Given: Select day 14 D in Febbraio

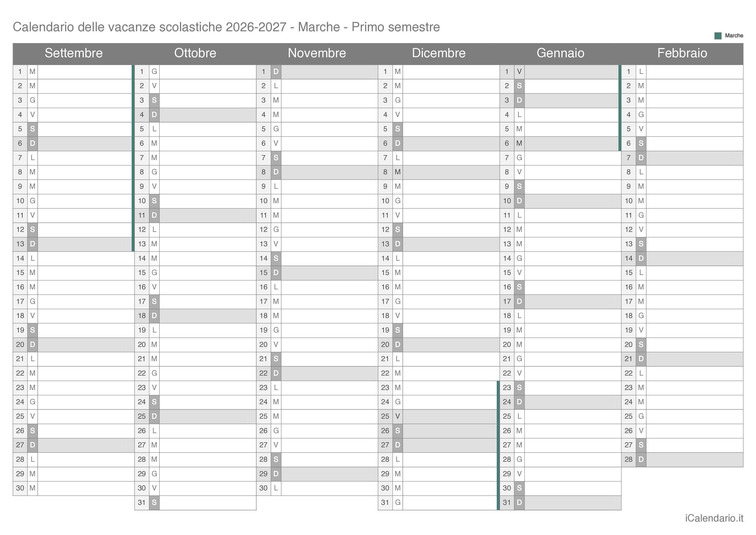Looking at the screenshot, I should point(682,259).
